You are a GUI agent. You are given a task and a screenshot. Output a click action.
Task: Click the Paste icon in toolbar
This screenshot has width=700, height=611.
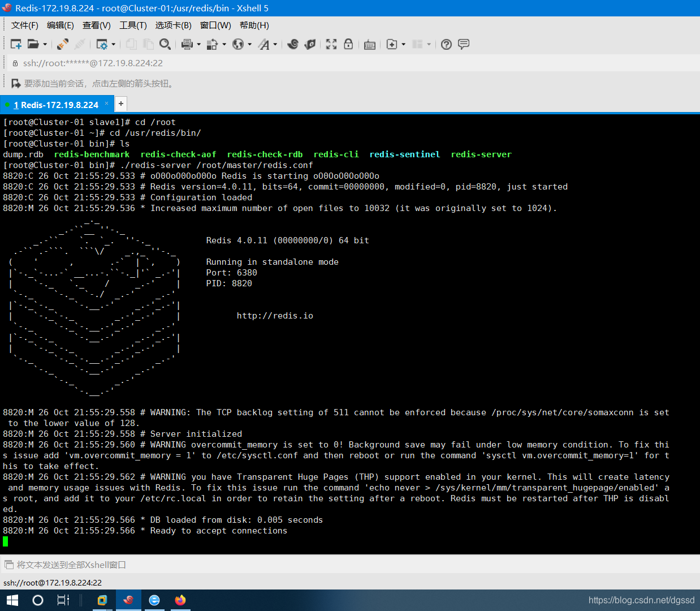click(148, 44)
